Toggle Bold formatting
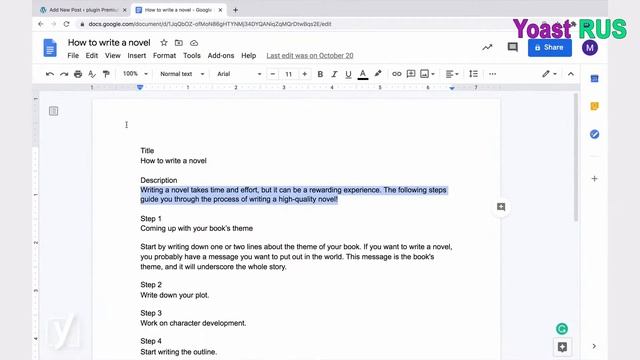Image resolution: width=640 pixels, height=360 pixels. click(320, 74)
